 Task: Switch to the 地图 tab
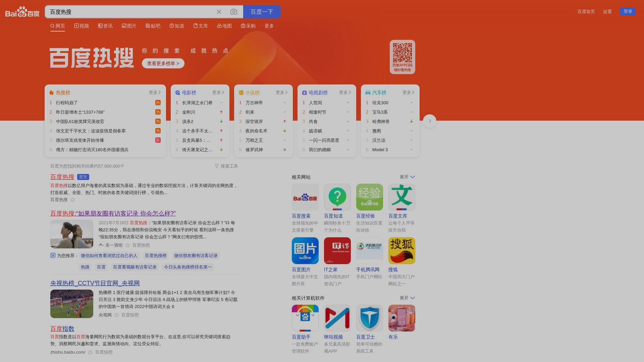point(224,26)
